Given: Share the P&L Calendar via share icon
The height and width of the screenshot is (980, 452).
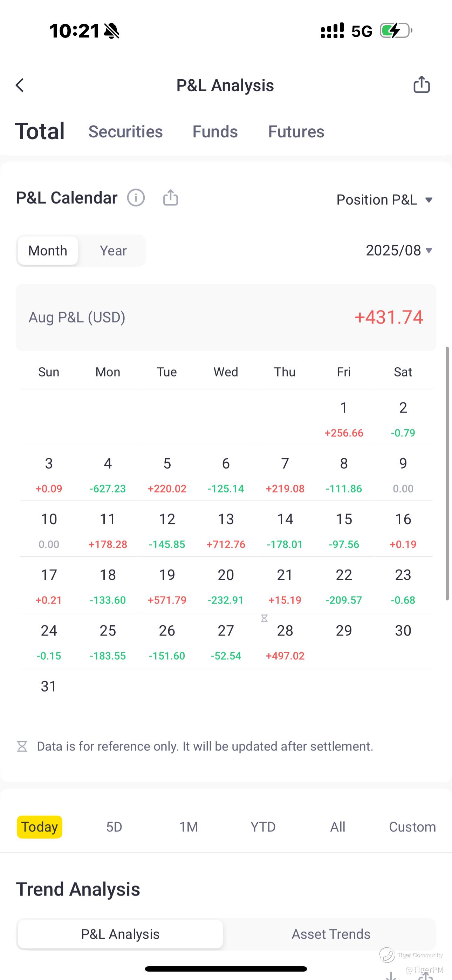Looking at the screenshot, I should pyautogui.click(x=170, y=198).
